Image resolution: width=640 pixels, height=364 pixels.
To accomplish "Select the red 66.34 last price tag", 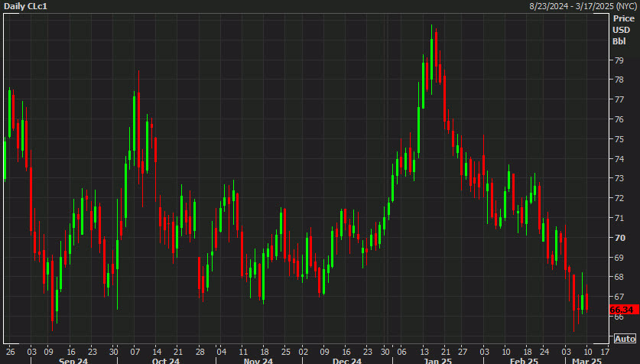I will click(624, 310).
